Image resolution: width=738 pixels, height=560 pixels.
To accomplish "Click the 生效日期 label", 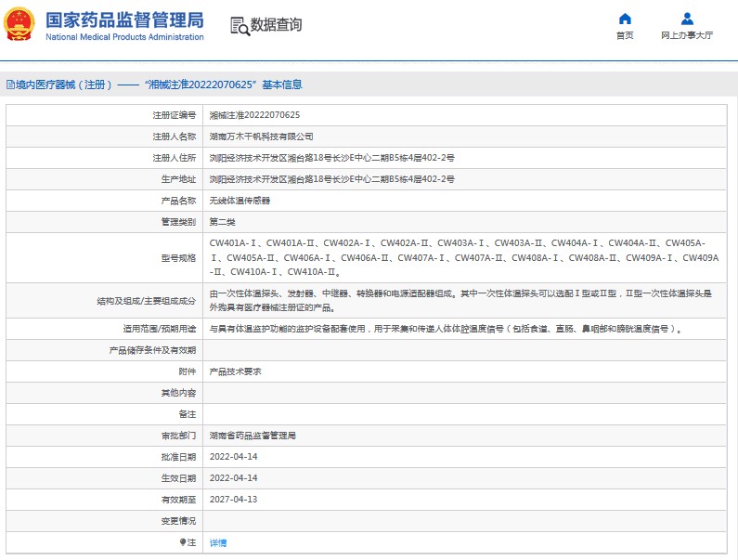I will 178,478.
